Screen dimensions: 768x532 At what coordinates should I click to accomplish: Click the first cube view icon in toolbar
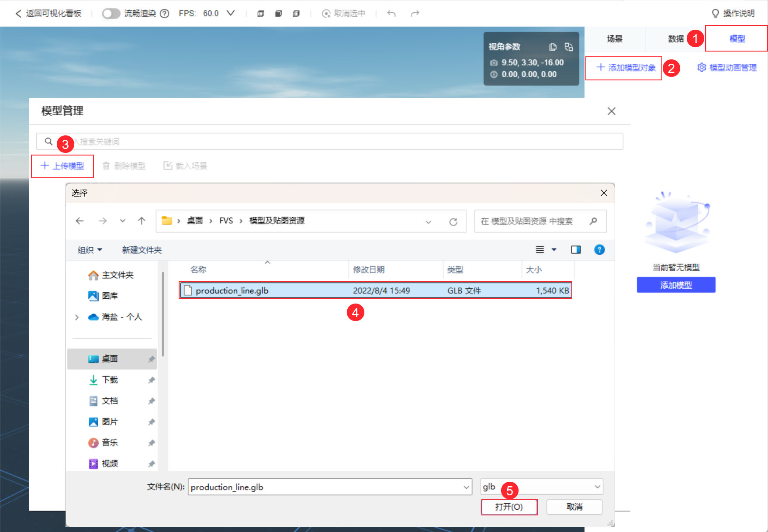(x=261, y=14)
